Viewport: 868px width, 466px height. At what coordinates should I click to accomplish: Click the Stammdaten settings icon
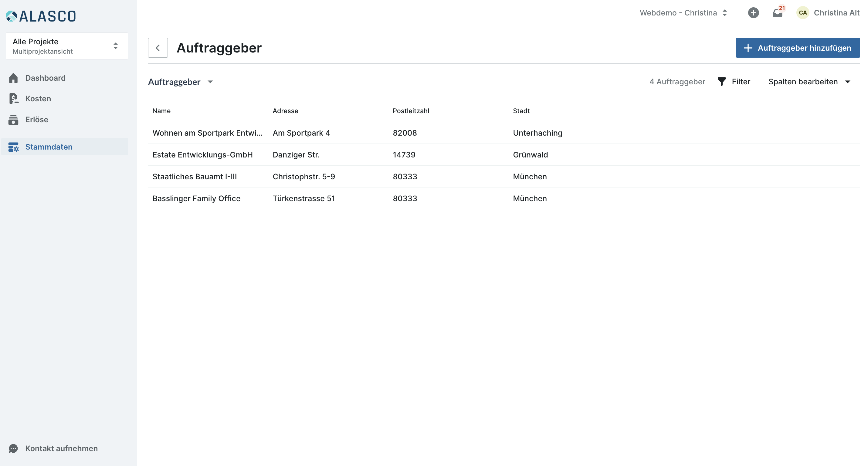(13, 147)
